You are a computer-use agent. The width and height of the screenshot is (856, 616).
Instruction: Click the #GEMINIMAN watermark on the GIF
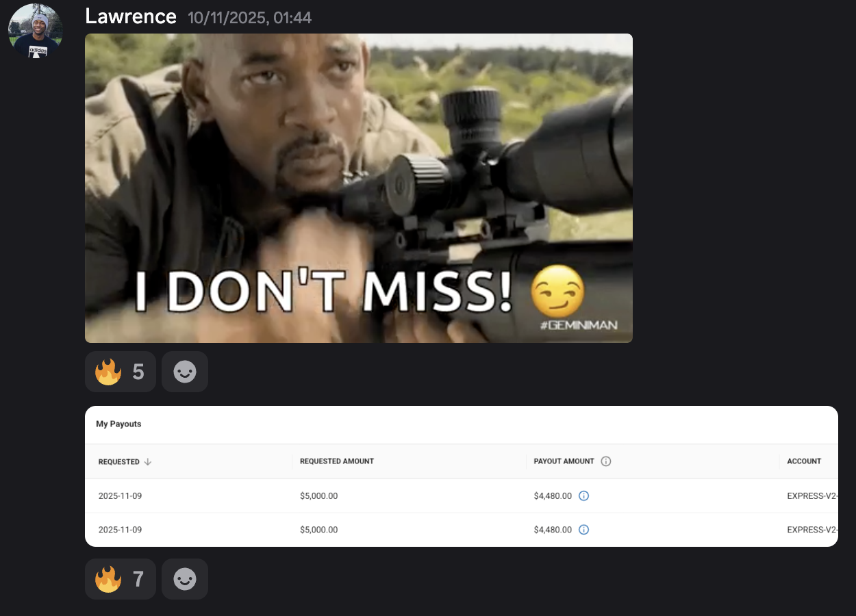click(x=579, y=325)
